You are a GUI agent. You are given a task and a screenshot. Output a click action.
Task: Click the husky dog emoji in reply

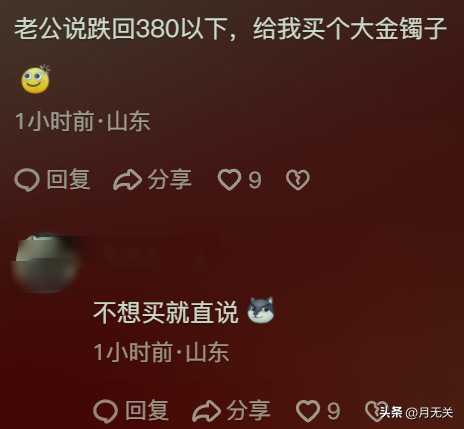tap(261, 310)
